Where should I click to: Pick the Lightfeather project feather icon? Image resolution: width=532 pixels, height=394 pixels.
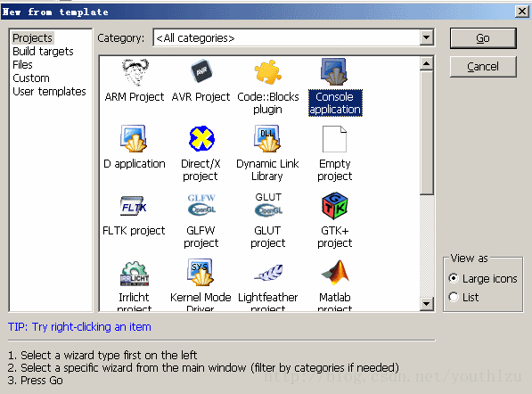(x=269, y=273)
